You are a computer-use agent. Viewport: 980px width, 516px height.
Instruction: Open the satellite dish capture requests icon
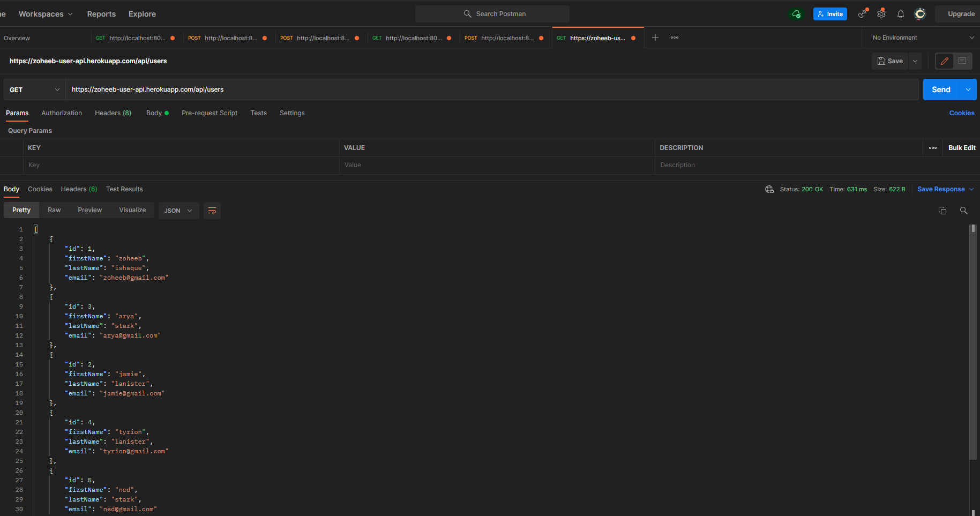863,14
